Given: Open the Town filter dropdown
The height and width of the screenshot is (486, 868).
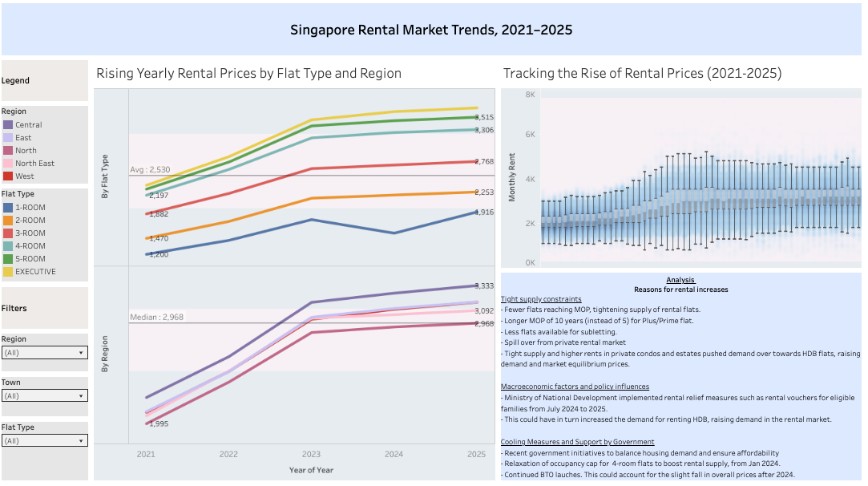Looking at the screenshot, I should (45, 395).
